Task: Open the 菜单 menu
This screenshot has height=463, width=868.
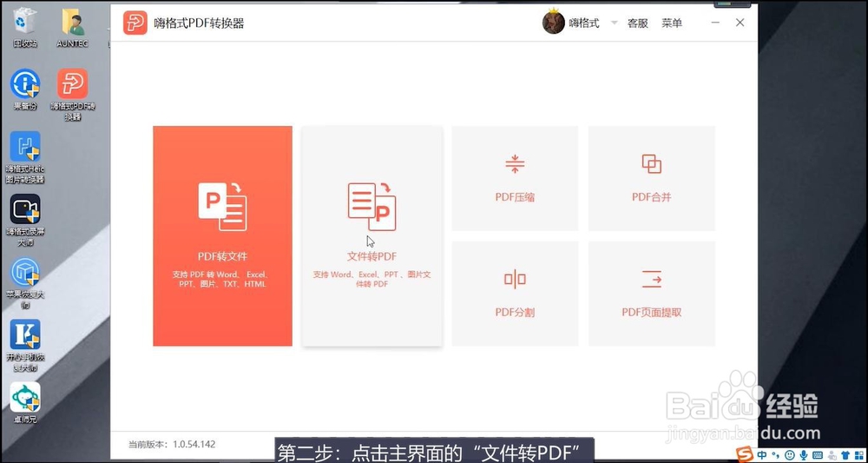Action: coord(672,23)
